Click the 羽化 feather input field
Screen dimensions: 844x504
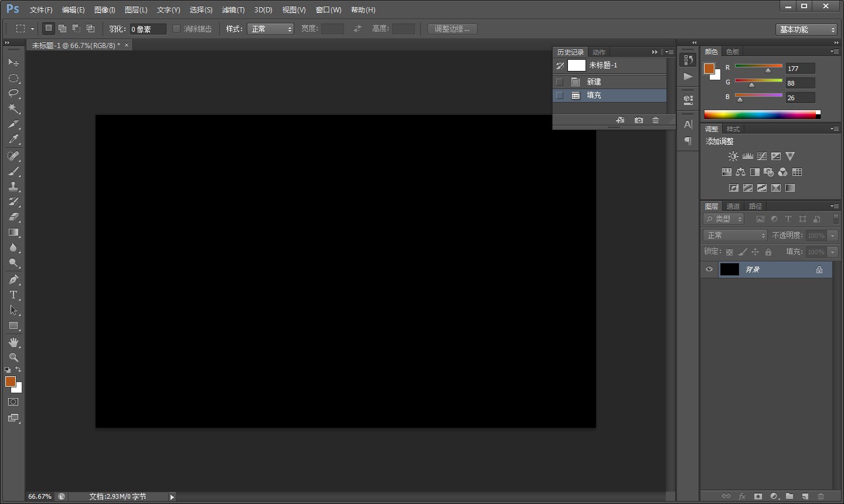(x=148, y=29)
